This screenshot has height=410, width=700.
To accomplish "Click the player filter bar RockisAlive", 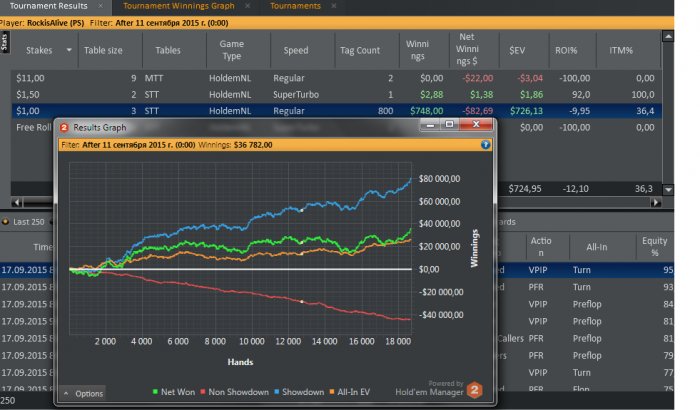I will 337,23.
